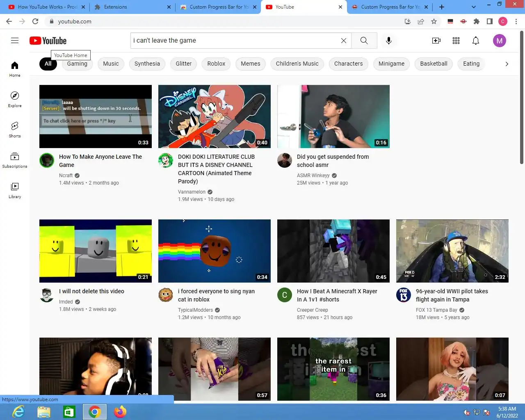
Task: Select the Roblox filter chip
Action: [x=216, y=64]
